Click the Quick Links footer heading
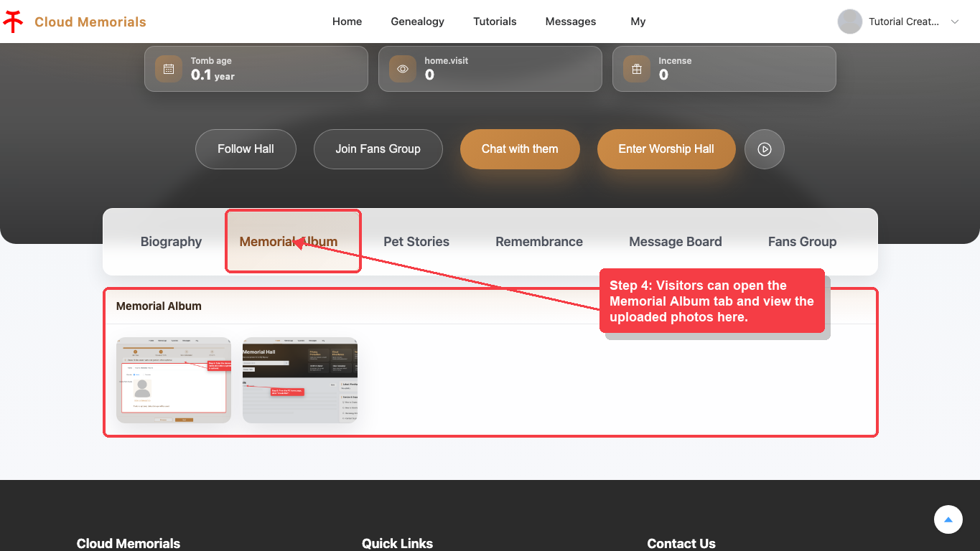Viewport: 980px width, 551px height. click(x=397, y=543)
